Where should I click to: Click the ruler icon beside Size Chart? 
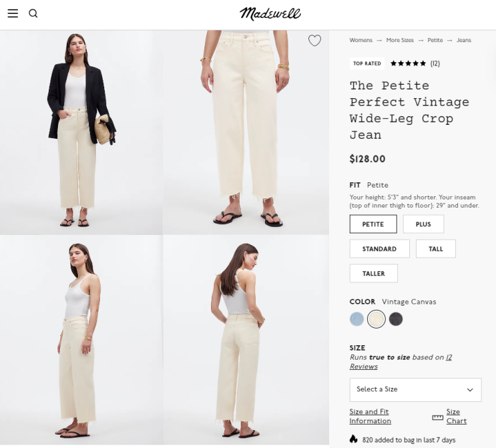pos(437,417)
